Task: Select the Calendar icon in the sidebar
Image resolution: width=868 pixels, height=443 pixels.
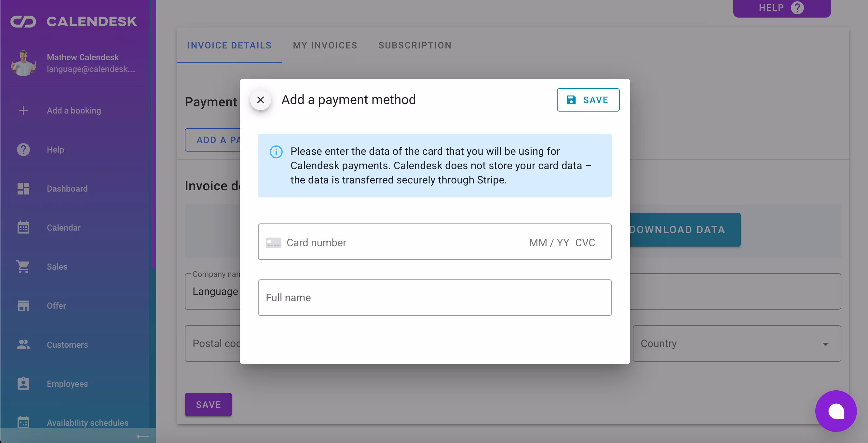Action: 23,227
